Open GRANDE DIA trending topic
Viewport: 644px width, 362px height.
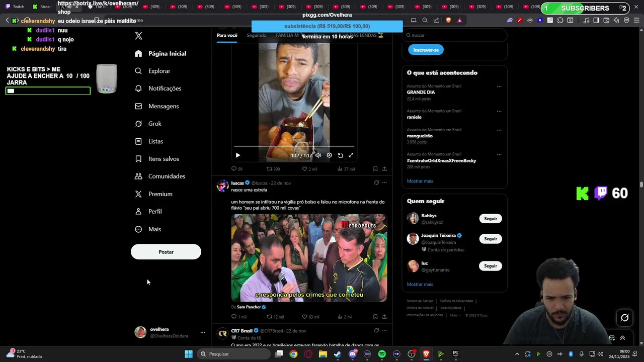[x=421, y=93]
